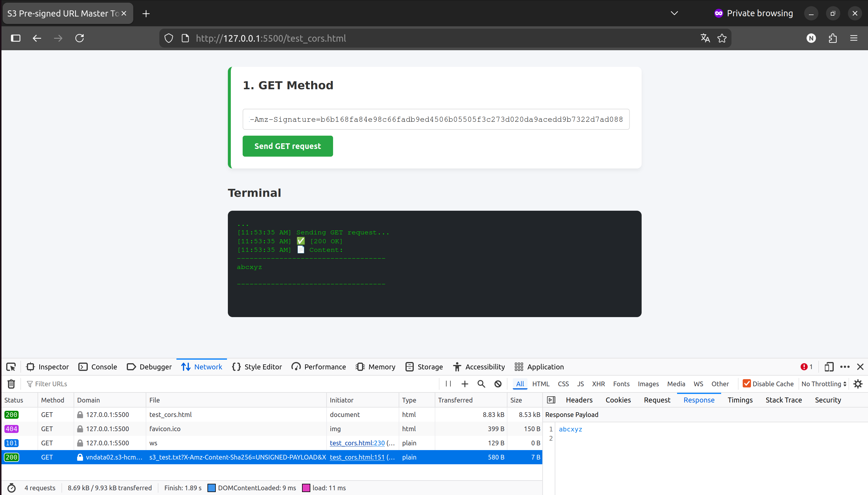Screen dimensions: 868x495
Task: Open the Headers details tab
Action: pyautogui.click(x=579, y=400)
